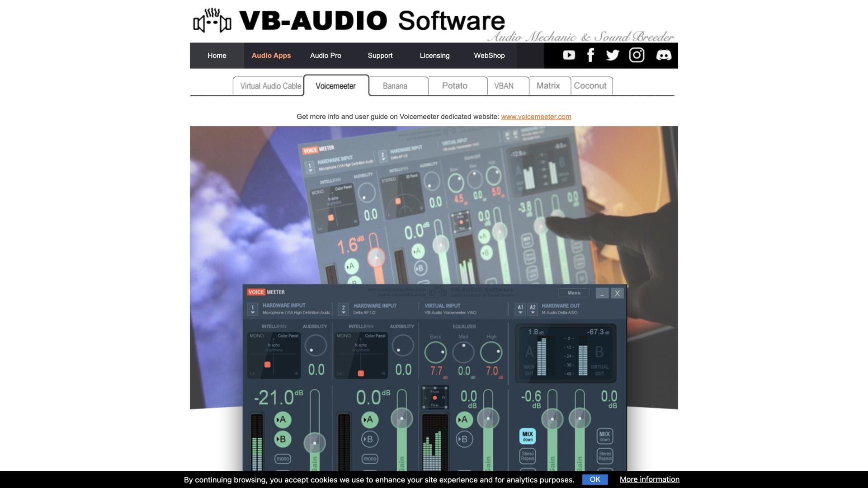868x488 pixels.
Task: Toggle virtual input's B bus button
Action: [464, 439]
